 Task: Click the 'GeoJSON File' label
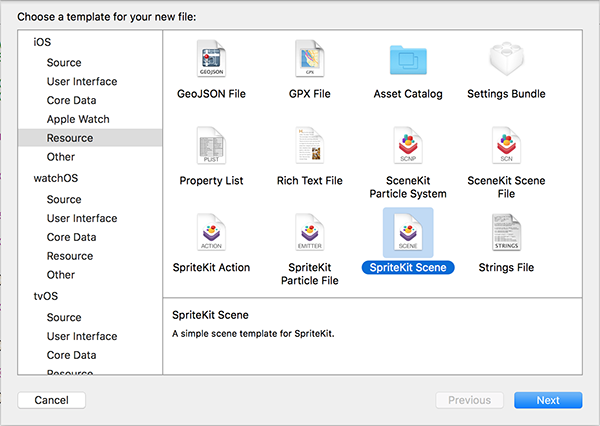pyautogui.click(x=211, y=94)
